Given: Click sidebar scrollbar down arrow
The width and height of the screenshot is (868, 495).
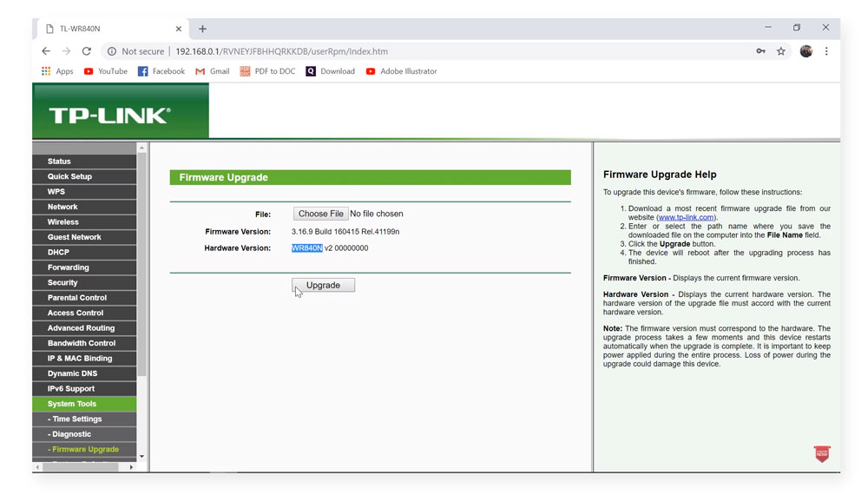Looking at the screenshot, I should click(141, 456).
